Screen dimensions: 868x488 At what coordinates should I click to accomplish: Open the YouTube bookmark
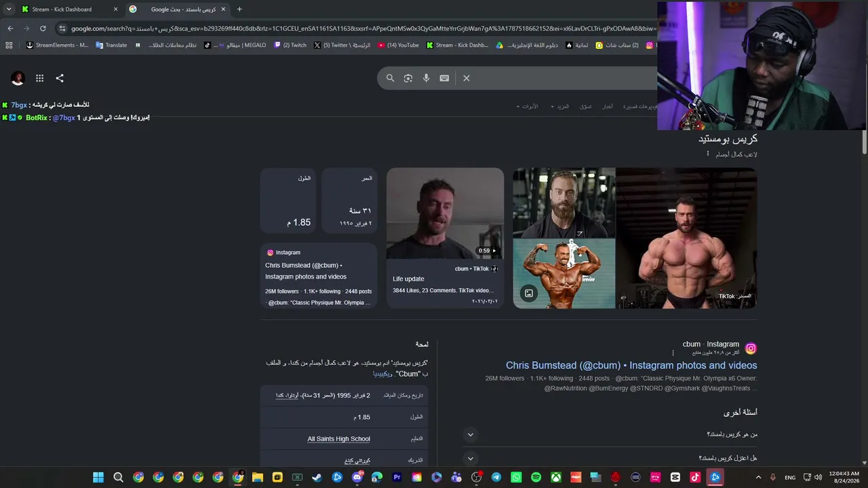click(x=399, y=45)
